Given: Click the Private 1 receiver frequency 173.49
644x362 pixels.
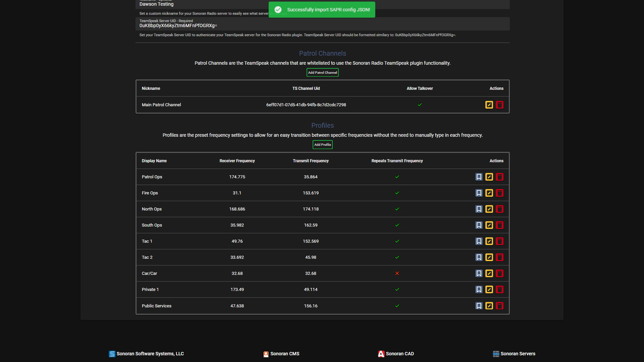Looking at the screenshot, I should click(x=237, y=290).
